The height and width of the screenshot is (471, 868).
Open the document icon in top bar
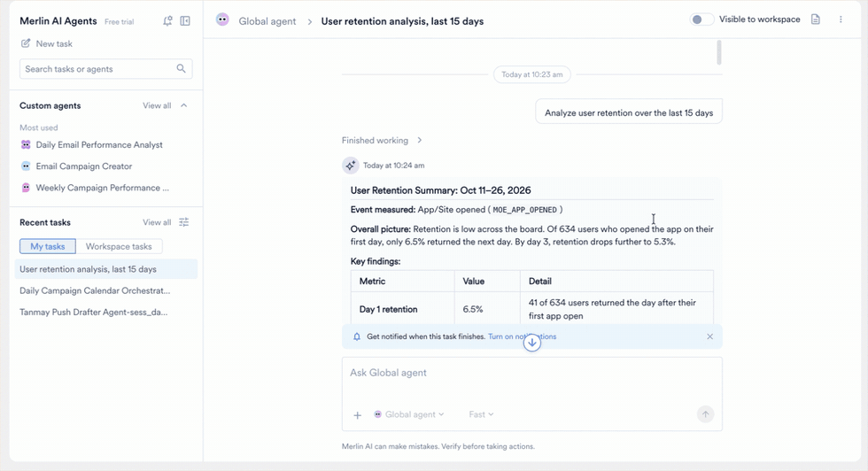coord(816,19)
